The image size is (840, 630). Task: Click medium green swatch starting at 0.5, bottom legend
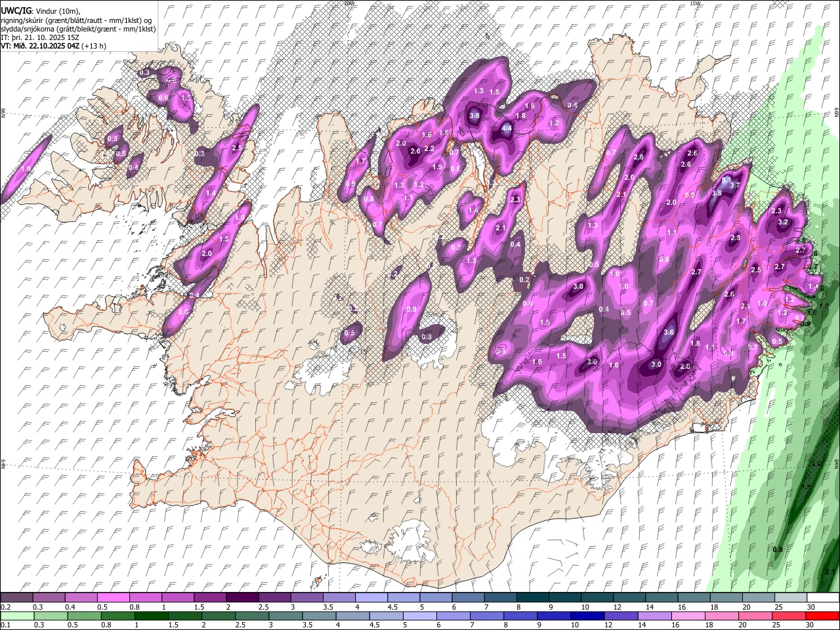84,616
